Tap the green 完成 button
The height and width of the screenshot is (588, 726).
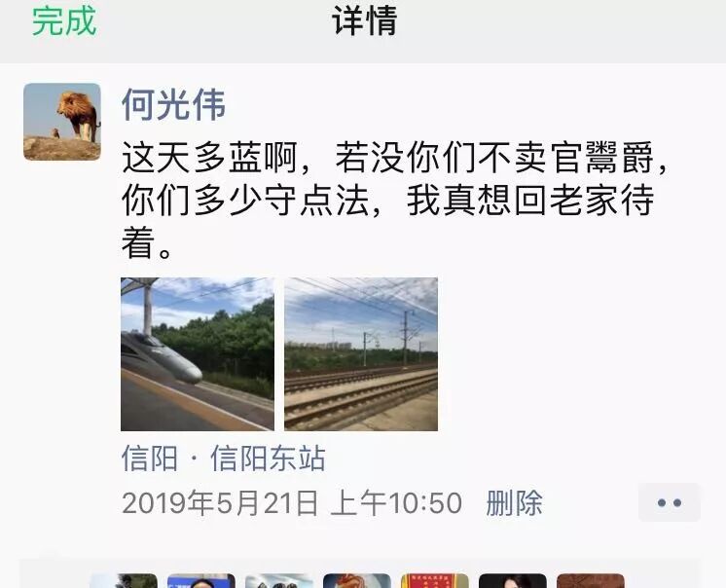tap(64, 21)
